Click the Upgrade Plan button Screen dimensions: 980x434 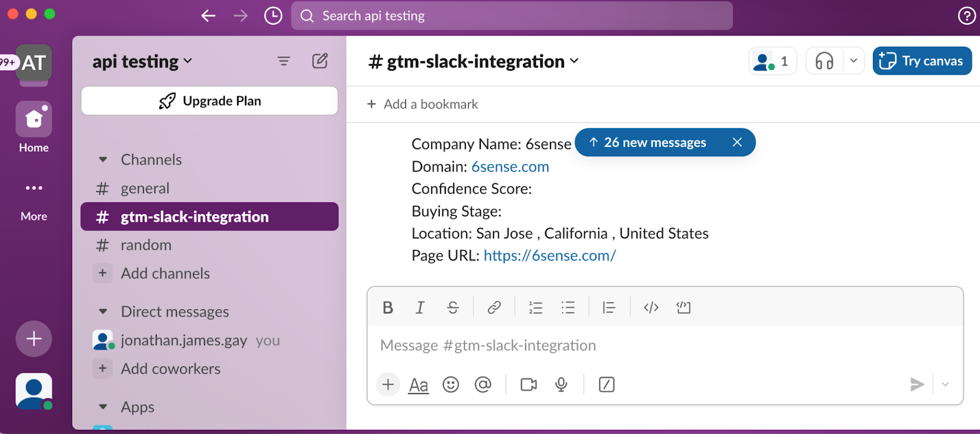click(209, 101)
